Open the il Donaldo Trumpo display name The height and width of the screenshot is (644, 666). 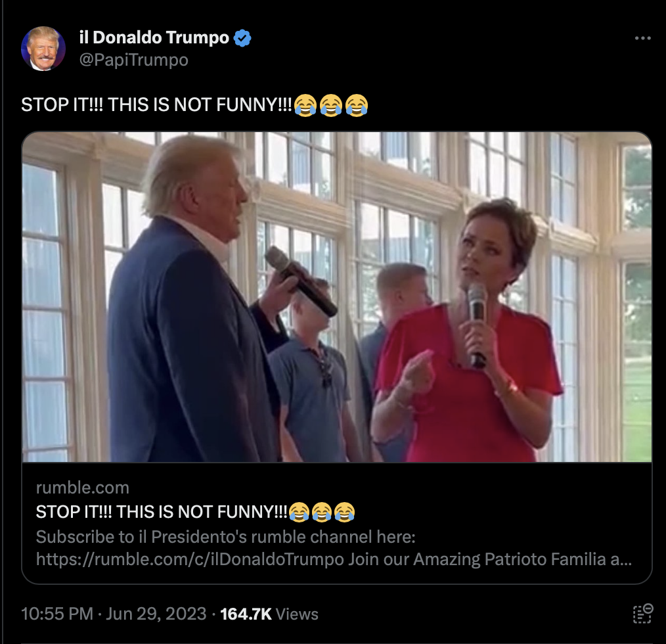[154, 37]
